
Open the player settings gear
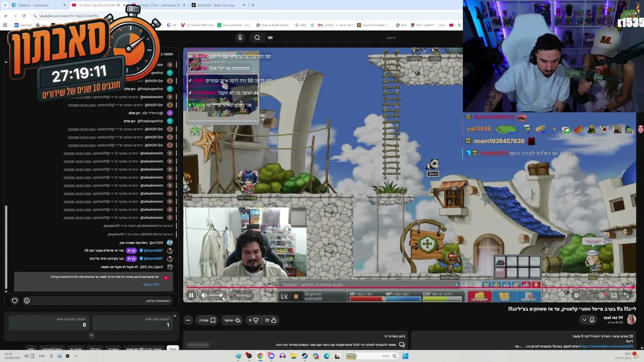[x=602, y=295]
